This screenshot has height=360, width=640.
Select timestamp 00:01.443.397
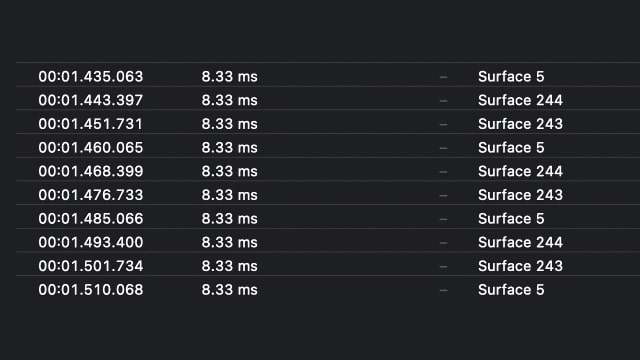(91, 100)
